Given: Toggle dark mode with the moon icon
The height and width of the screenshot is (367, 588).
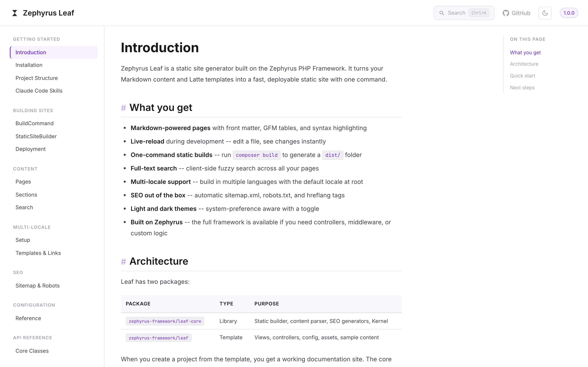Looking at the screenshot, I should tap(545, 13).
